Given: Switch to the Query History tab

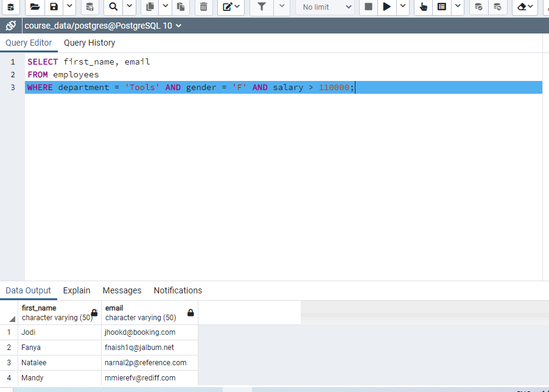Looking at the screenshot, I should tap(89, 43).
